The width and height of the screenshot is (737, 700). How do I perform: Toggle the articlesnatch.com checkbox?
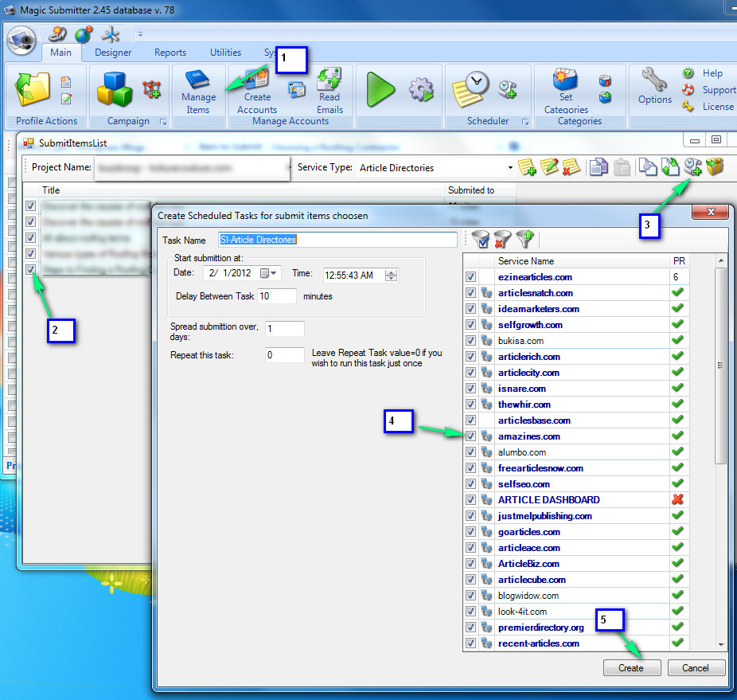click(x=470, y=293)
